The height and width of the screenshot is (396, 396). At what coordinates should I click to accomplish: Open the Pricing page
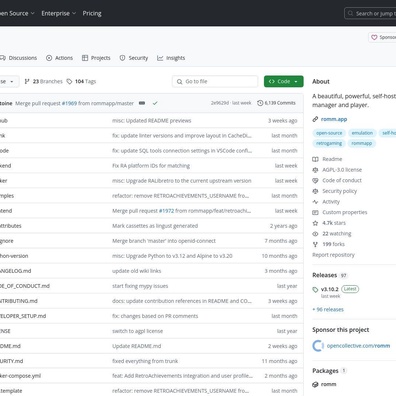pos(92,13)
